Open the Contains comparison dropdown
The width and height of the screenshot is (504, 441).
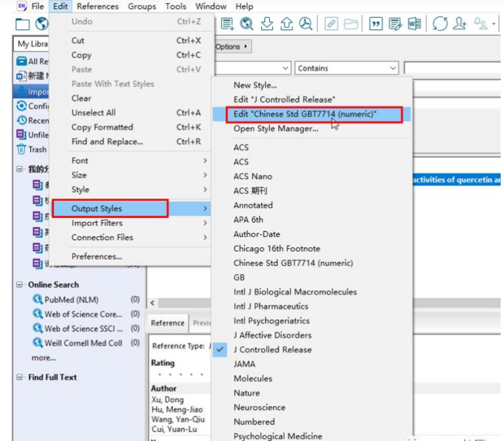346,68
